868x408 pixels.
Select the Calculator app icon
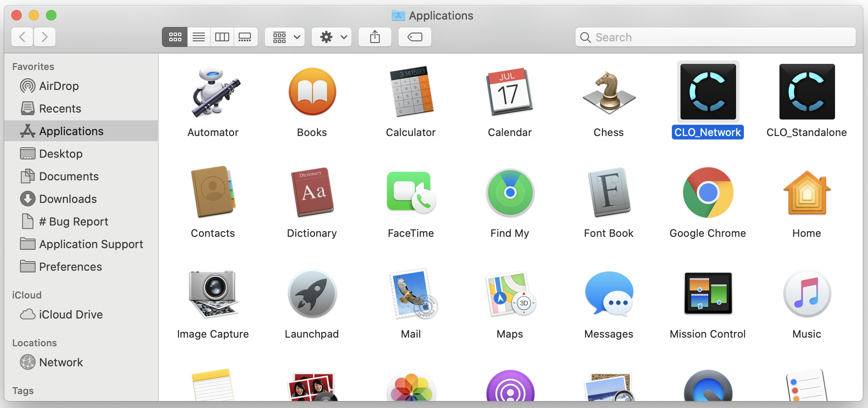point(411,92)
